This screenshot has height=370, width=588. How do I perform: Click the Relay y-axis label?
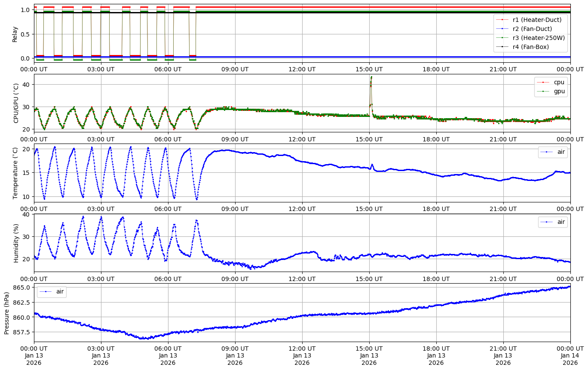(15, 34)
